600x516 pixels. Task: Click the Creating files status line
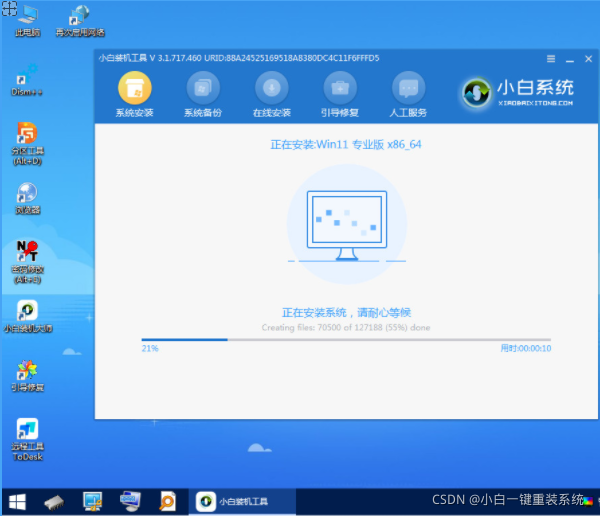point(346,328)
